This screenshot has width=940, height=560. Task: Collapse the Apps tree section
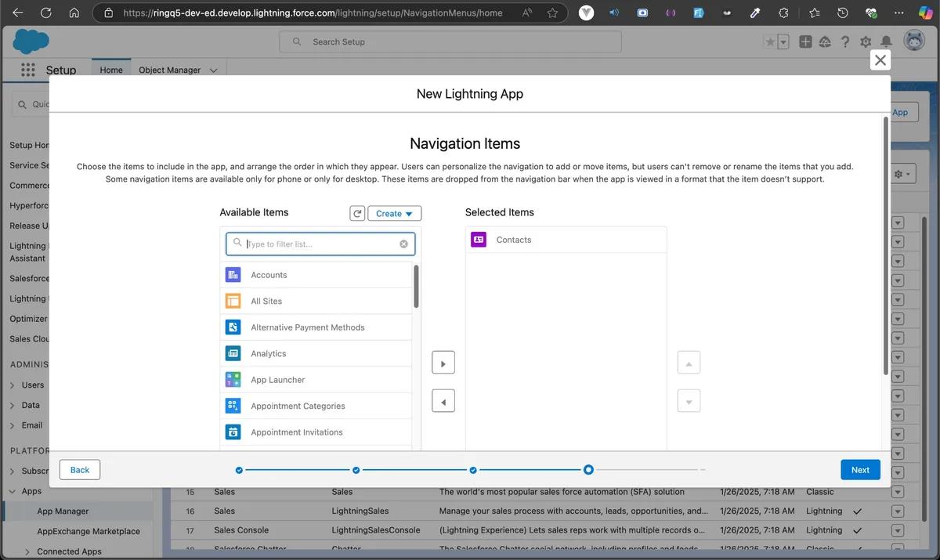click(x=13, y=491)
